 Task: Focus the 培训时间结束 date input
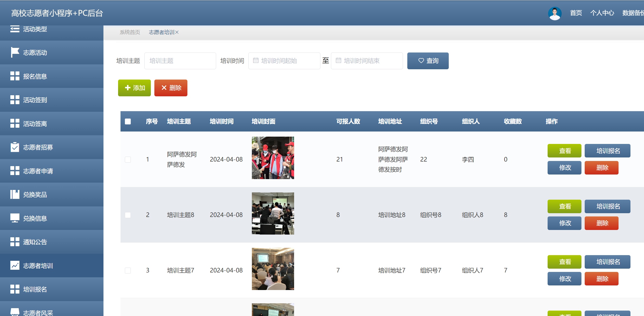[x=367, y=61]
